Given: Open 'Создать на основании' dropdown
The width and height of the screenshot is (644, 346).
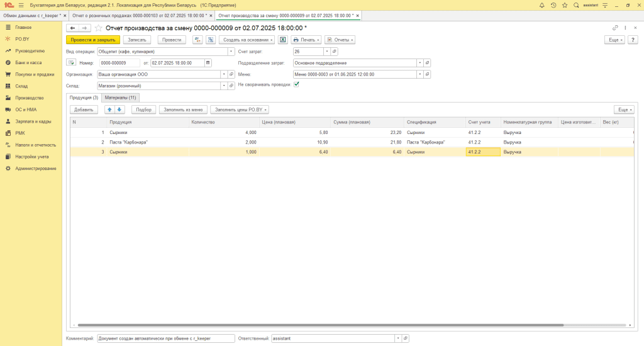Looking at the screenshot, I should 247,40.
